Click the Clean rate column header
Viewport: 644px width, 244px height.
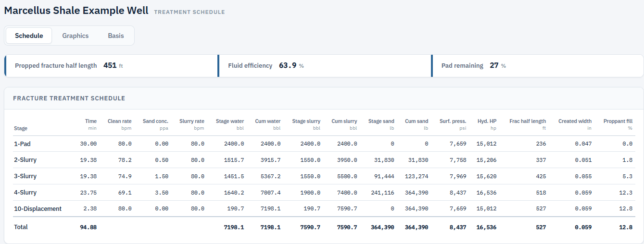click(119, 124)
